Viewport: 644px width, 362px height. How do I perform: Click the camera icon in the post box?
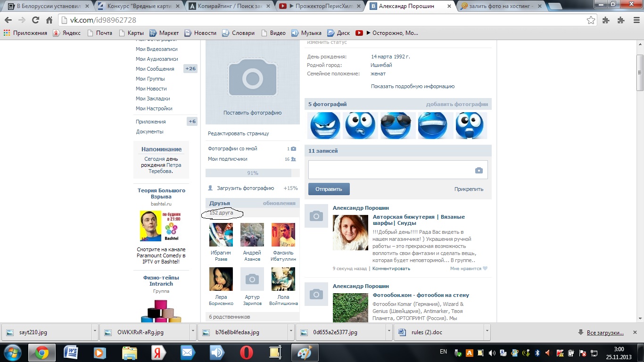pyautogui.click(x=479, y=170)
